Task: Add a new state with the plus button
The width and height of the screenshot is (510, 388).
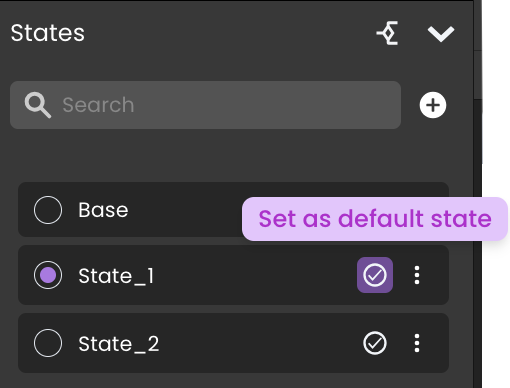Action: (x=433, y=105)
